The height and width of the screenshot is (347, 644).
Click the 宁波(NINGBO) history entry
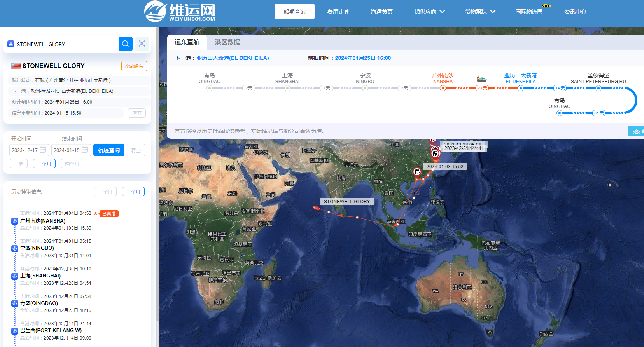coord(37,248)
